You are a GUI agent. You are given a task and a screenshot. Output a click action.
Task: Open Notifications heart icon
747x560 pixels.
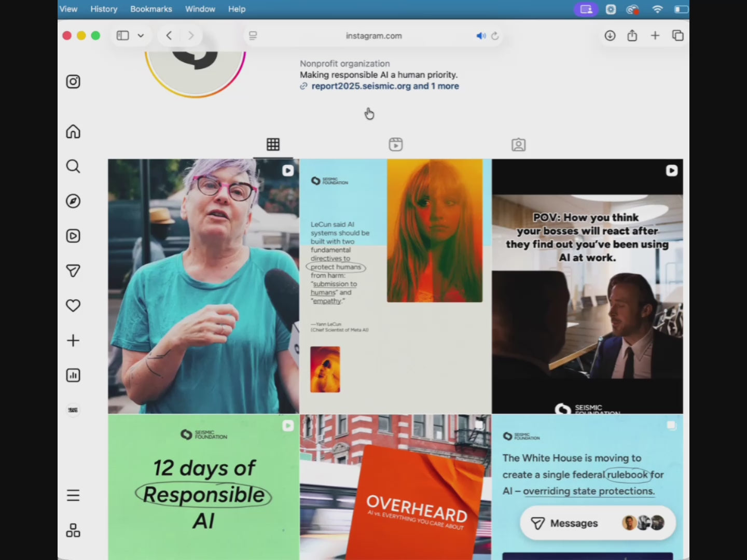point(73,305)
